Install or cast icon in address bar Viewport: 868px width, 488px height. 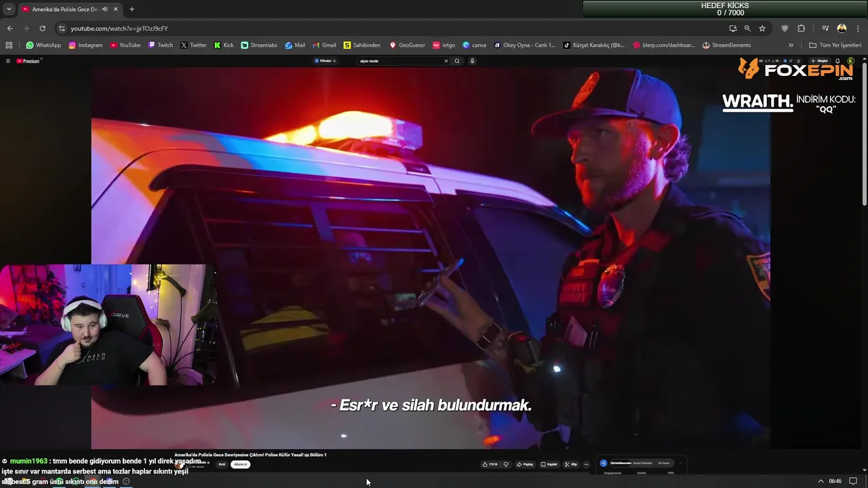pyautogui.click(x=733, y=28)
